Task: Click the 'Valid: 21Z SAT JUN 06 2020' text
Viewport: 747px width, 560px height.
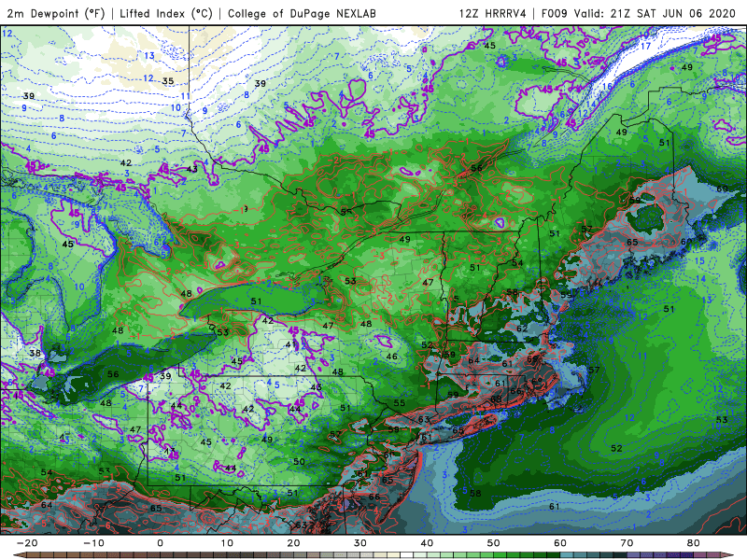Action: pyautogui.click(x=655, y=13)
